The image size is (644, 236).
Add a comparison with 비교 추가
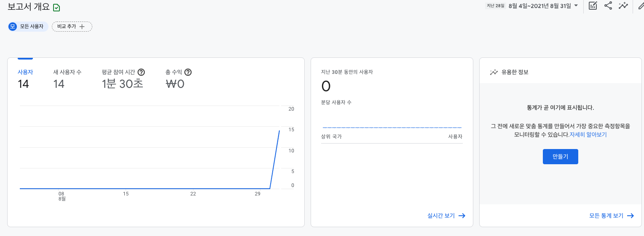pos(72,27)
